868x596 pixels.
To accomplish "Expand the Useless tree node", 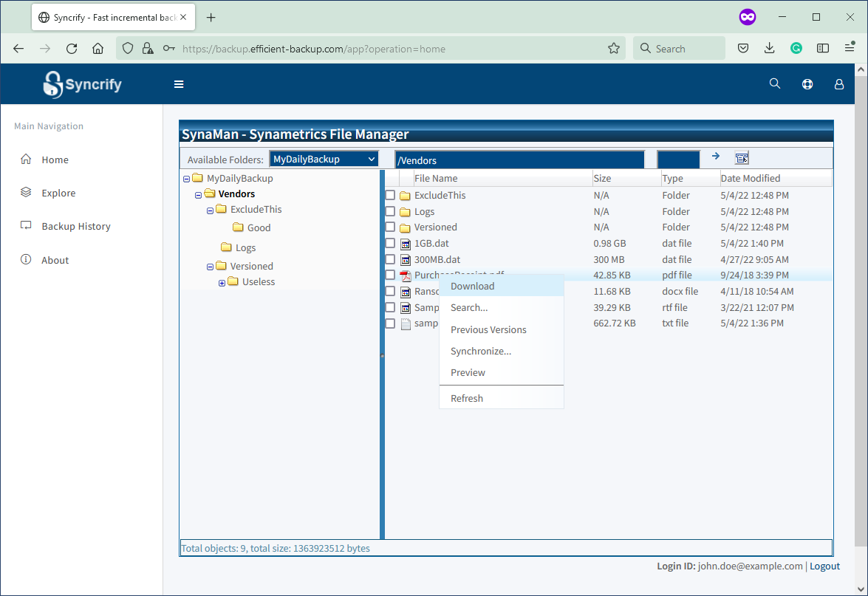I will pyautogui.click(x=222, y=281).
